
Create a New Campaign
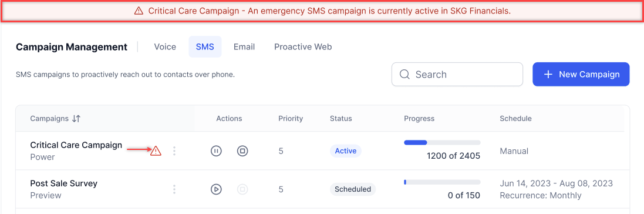pos(581,75)
